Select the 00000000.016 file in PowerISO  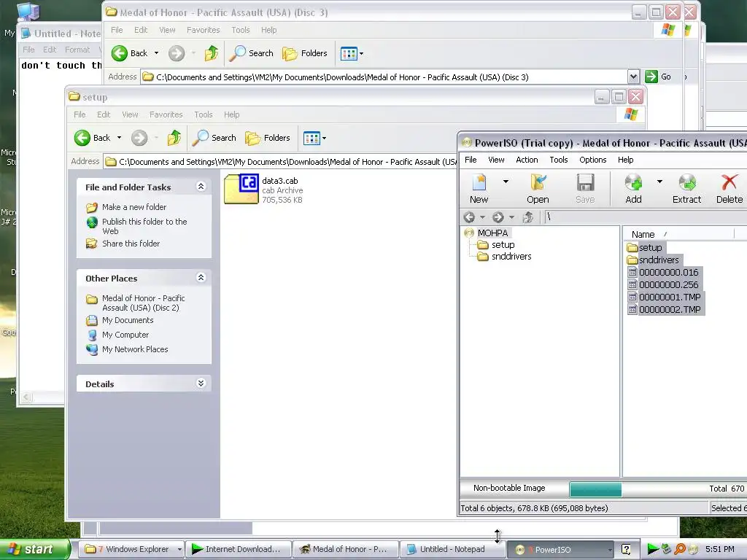pyautogui.click(x=664, y=273)
